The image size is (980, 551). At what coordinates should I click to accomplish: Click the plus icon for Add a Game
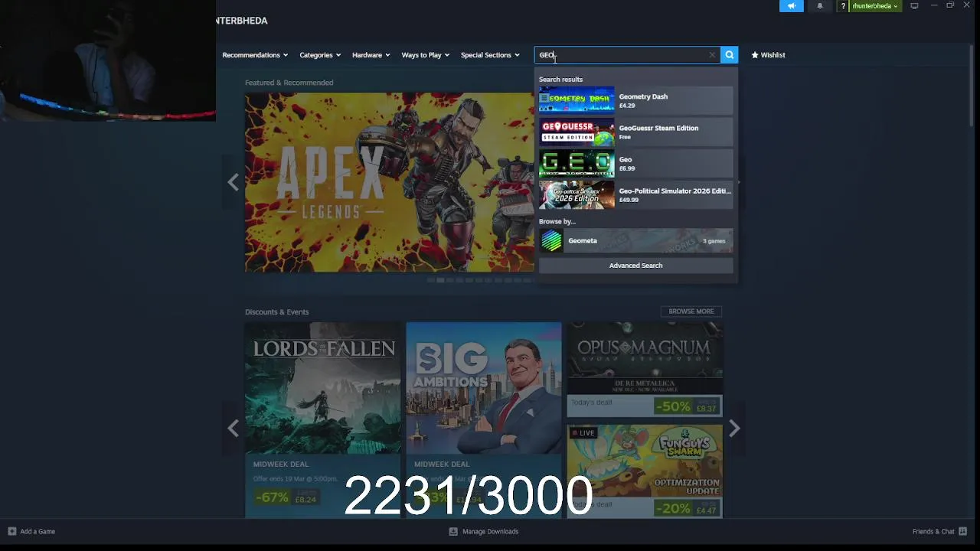[11, 531]
